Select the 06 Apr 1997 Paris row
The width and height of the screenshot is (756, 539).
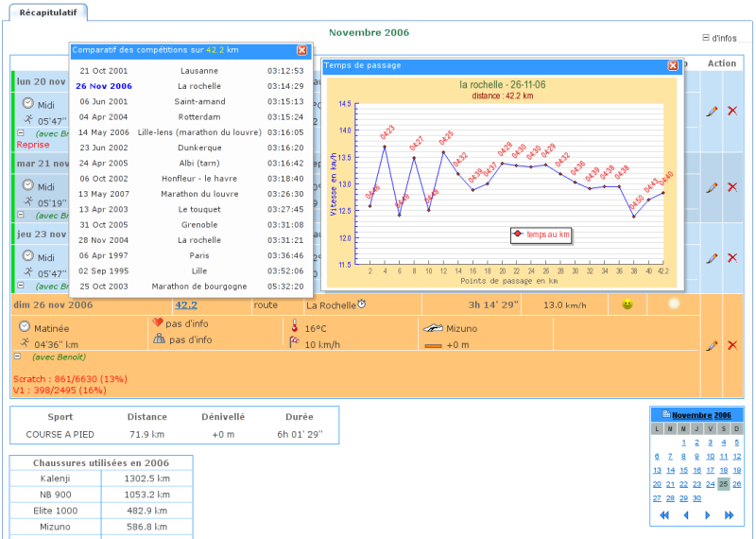pyautogui.click(x=192, y=255)
